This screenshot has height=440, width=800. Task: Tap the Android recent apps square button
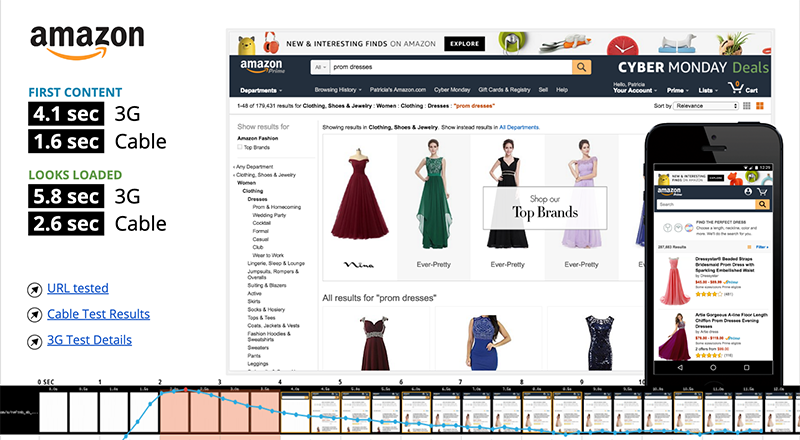pos(746,368)
